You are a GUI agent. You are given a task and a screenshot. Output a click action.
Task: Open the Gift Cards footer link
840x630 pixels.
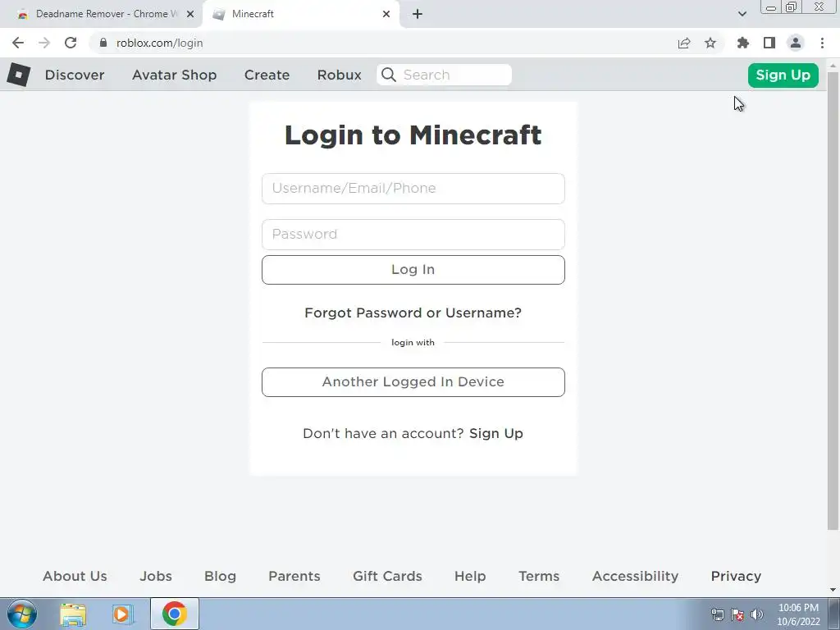[387, 576]
